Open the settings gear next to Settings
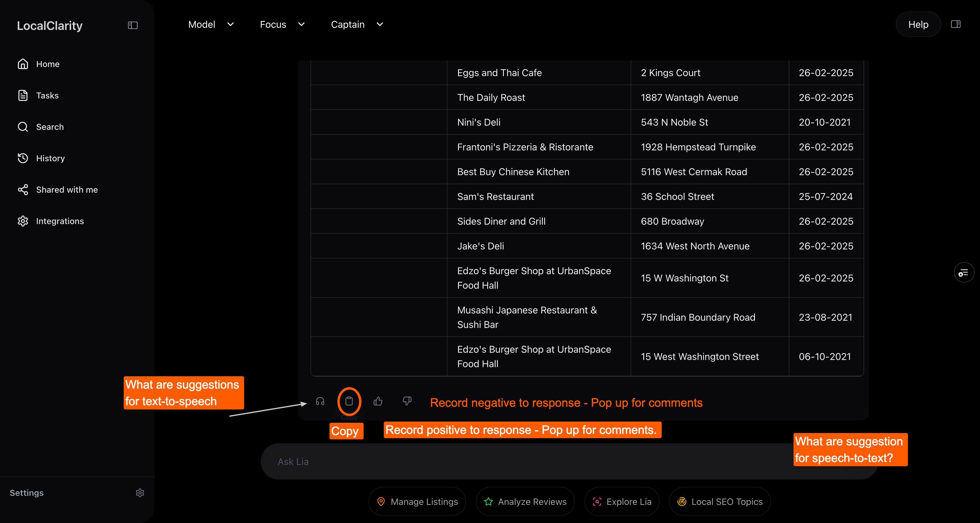This screenshot has height=523, width=980. click(x=140, y=493)
